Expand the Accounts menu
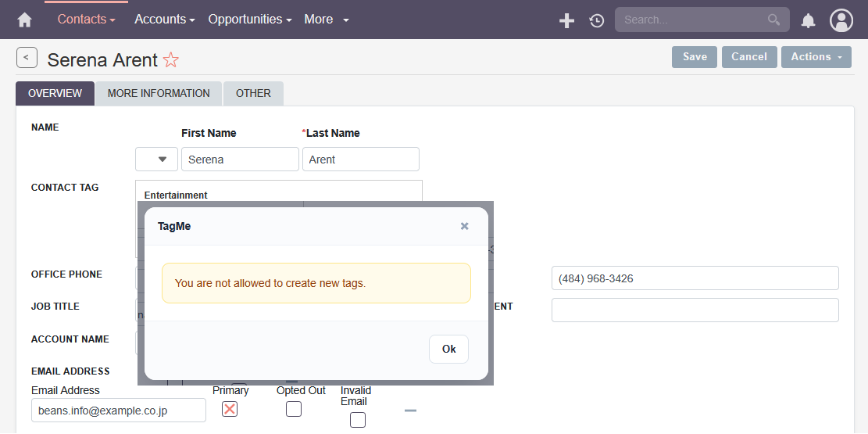This screenshot has height=434, width=868. (164, 20)
